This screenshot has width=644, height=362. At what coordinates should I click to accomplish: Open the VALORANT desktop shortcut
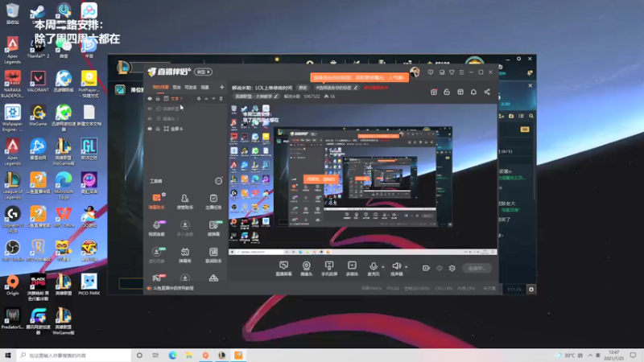tap(38, 81)
